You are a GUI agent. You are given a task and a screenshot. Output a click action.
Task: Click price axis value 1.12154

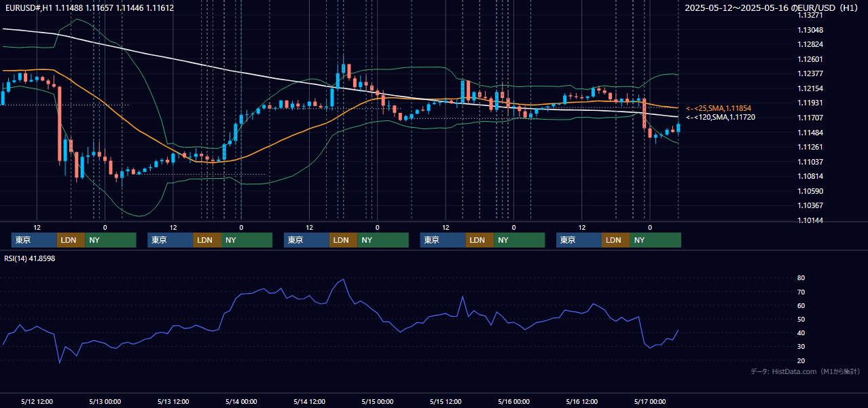coord(810,88)
